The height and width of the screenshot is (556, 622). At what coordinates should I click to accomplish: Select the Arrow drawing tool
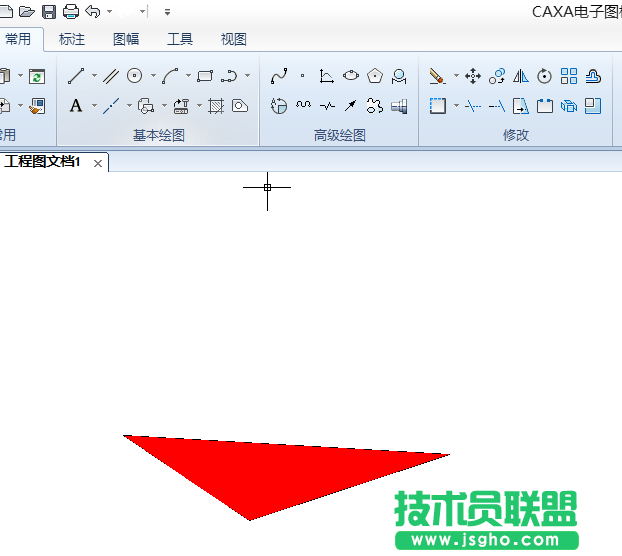(351, 106)
